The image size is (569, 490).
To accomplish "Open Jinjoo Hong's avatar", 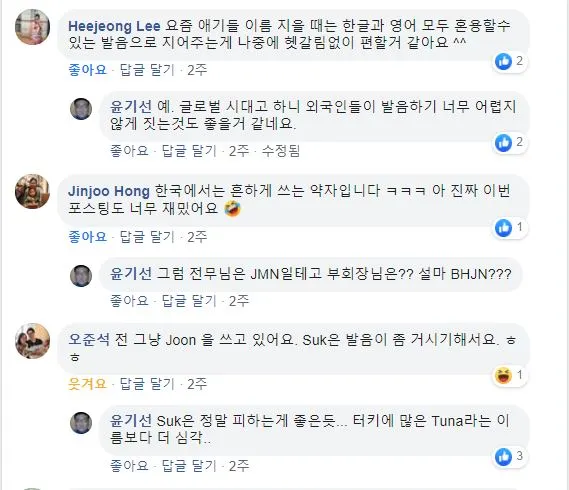I will pos(32,192).
